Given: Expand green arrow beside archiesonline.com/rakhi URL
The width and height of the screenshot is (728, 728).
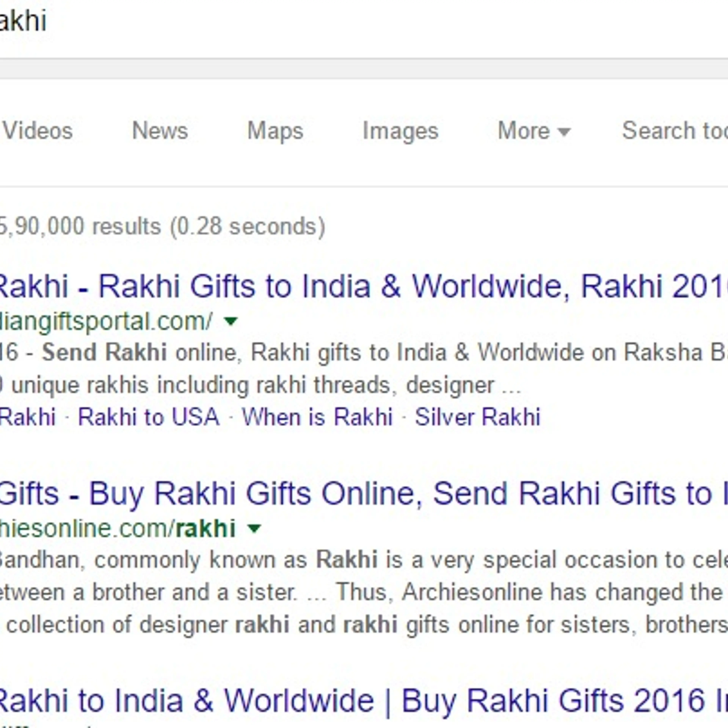Looking at the screenshot, I should tap(254, 528).
